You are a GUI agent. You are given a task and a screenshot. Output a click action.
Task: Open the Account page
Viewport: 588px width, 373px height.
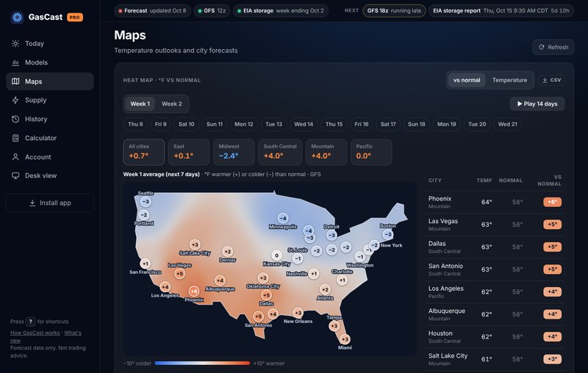[50, 157]
